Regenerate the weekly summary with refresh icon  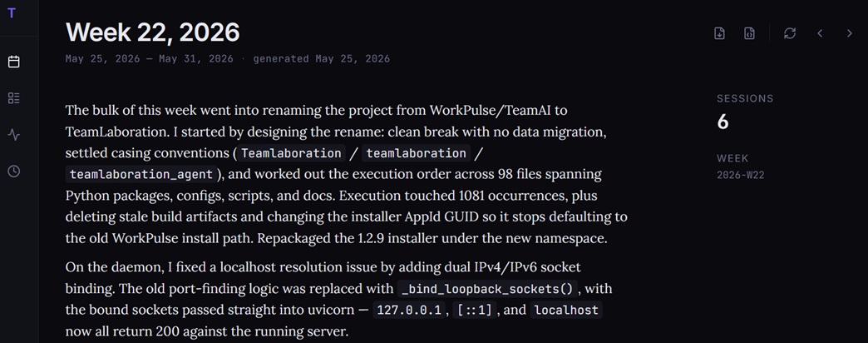[x=790, y=33]
